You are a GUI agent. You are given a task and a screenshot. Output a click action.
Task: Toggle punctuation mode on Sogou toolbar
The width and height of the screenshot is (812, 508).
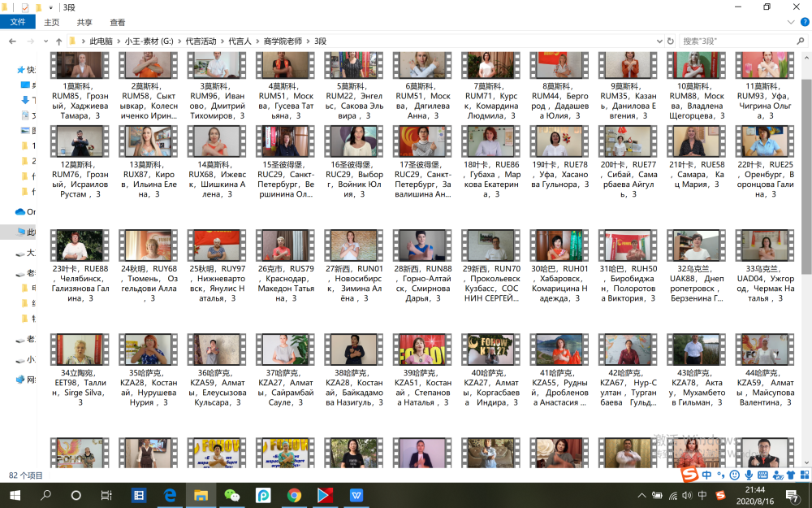(x=721, y=475)
